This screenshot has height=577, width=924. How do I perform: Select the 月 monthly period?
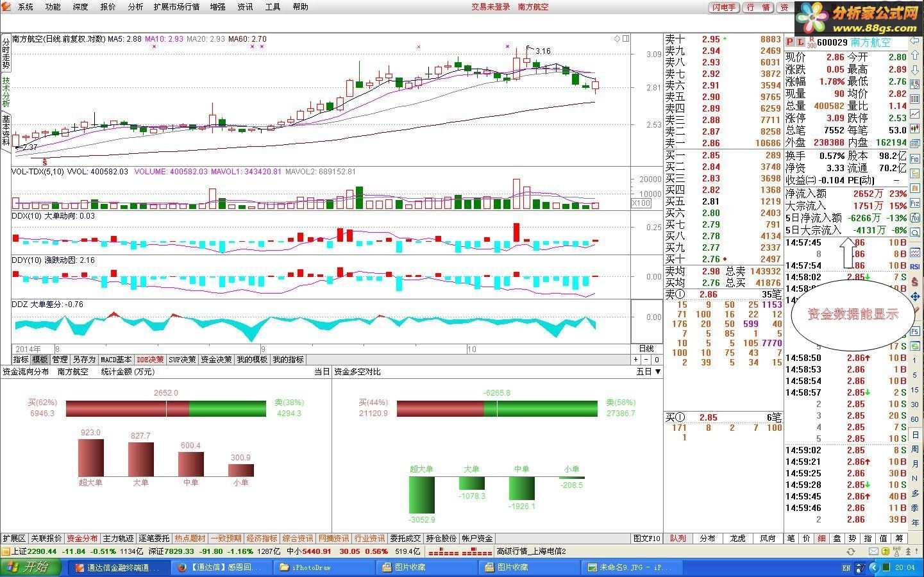pos(915,463)
